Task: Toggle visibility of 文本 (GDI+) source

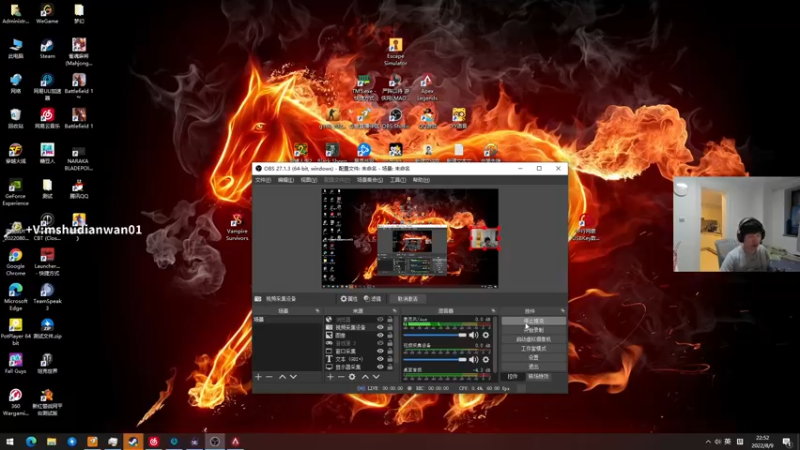Action: [x=380, y=359]
